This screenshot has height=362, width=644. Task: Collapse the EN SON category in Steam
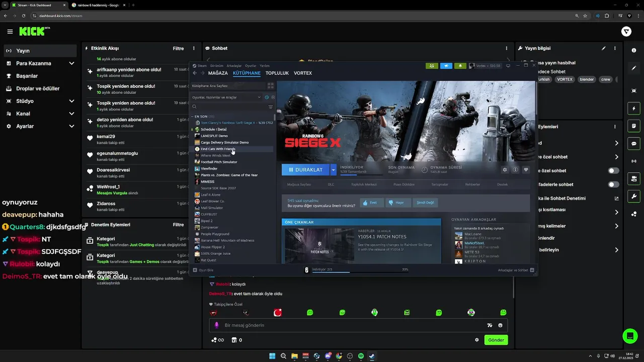[x=192, y=116]
